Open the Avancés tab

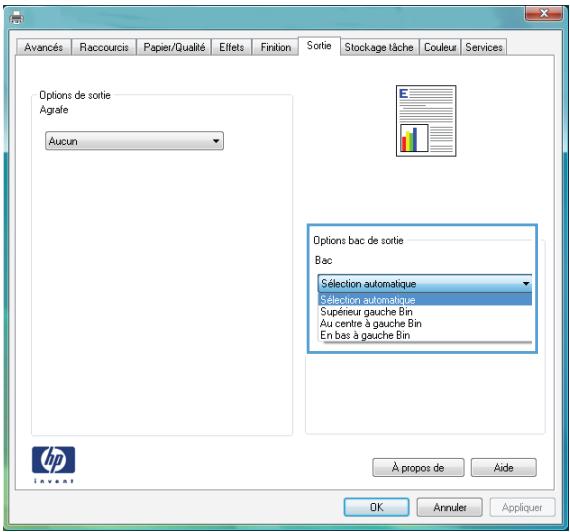coord(44,47)
